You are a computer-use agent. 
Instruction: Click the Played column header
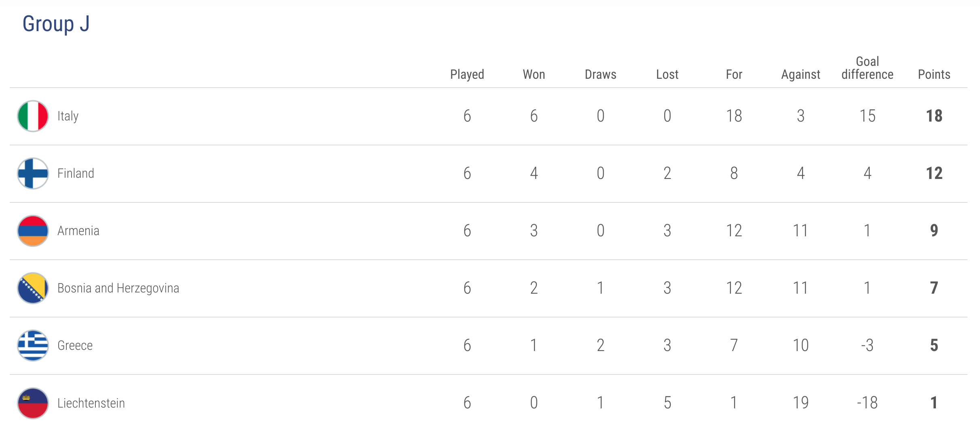[467, 75]
